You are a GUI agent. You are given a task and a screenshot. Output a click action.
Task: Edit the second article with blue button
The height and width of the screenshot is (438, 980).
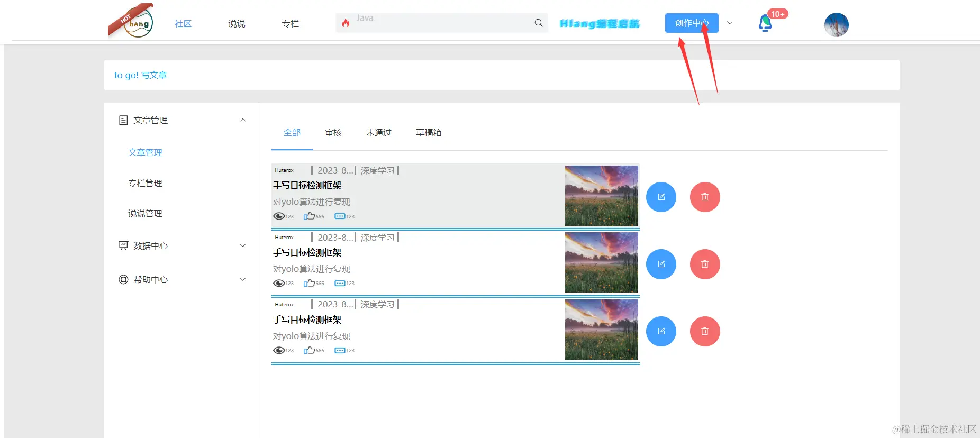661,264
